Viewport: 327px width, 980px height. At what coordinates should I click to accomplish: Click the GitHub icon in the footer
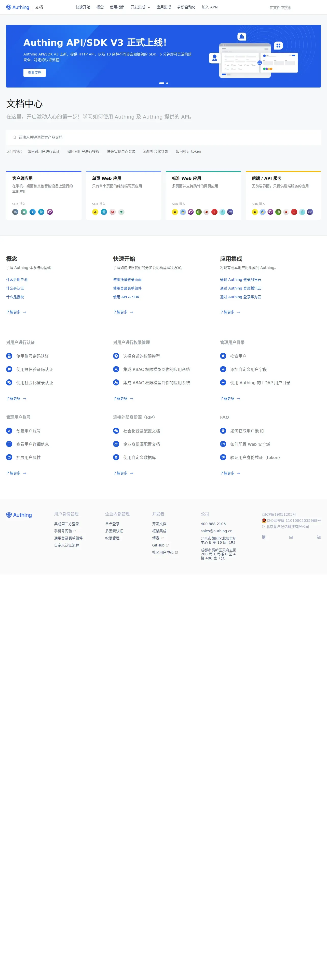263,537
